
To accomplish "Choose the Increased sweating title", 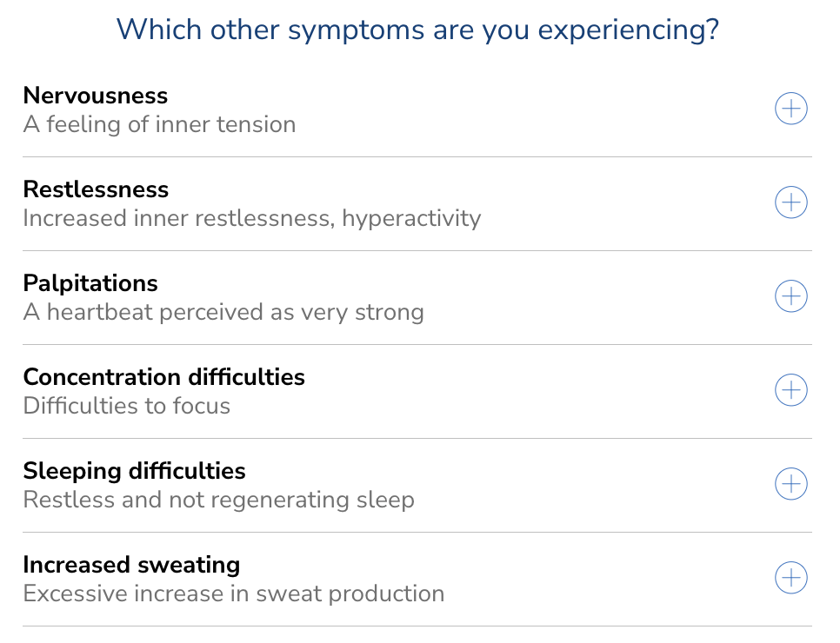I will (x=131, y=565).
